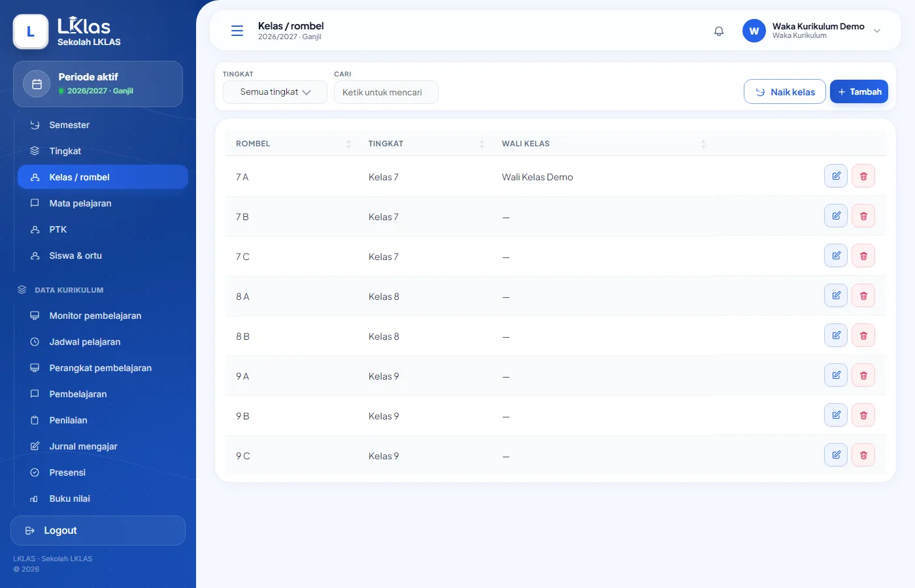Viewport: 915px width, 588px height.
Task: Expand the Waka Kurikulum Demo user menu
Action: click(812, 31)
